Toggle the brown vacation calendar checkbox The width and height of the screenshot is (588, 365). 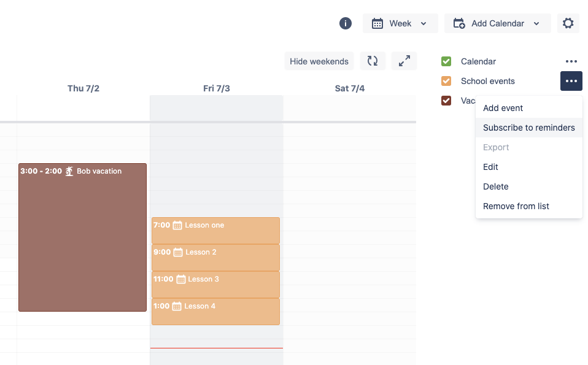(x=446, y=101)
